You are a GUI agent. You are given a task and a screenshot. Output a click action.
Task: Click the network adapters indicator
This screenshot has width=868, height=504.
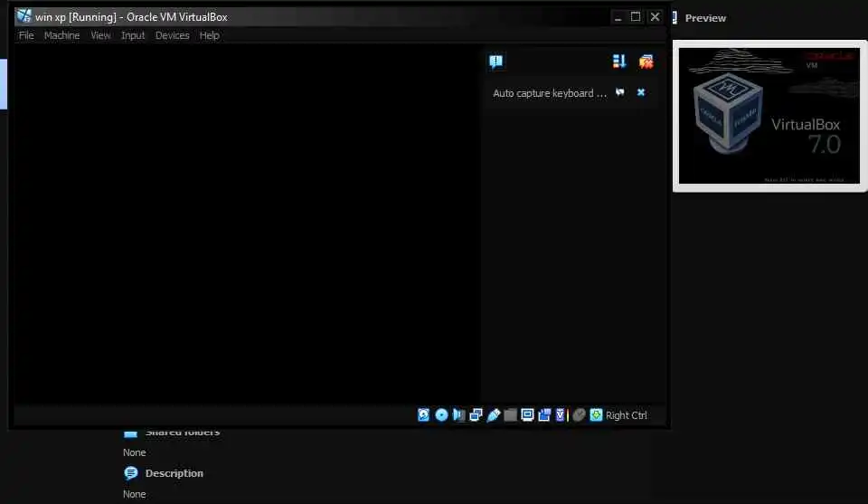pos(476,414)
